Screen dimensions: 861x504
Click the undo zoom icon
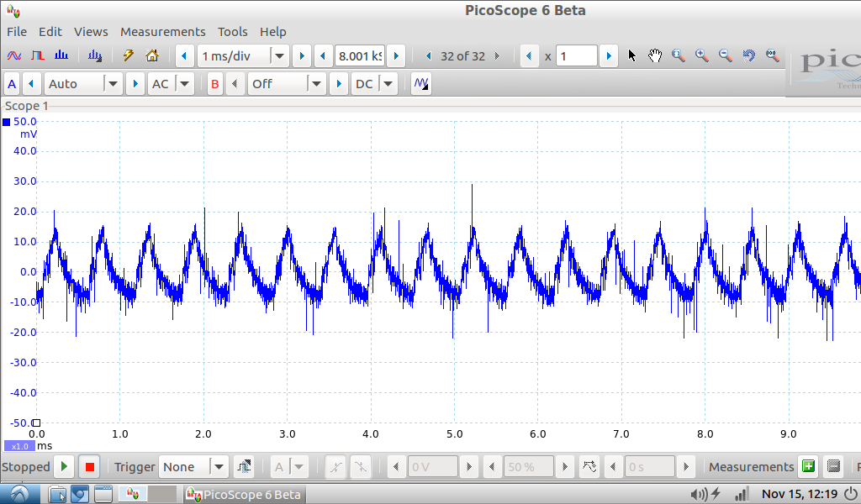[x=748, y=56]
